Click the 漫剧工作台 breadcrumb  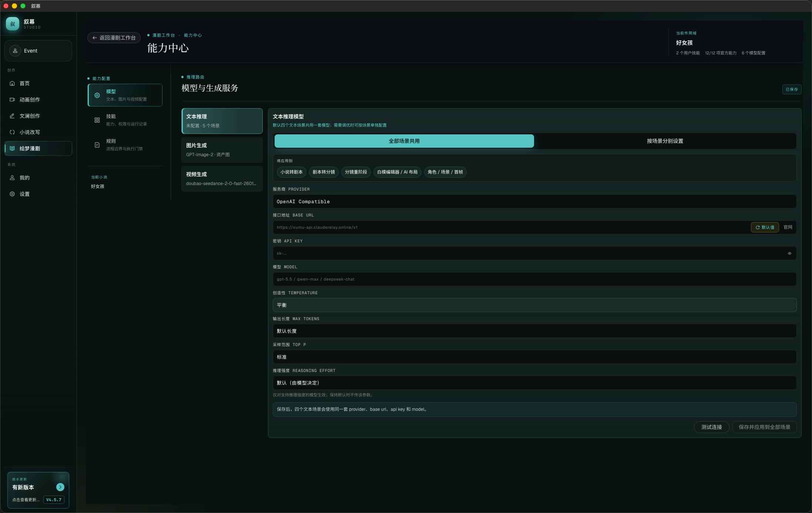[x=164, y=35]
